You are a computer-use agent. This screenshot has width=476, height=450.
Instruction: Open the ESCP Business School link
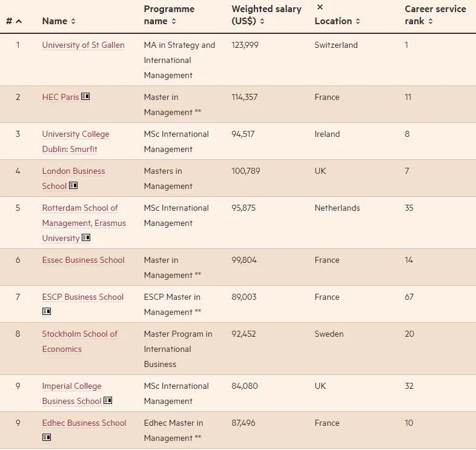point(83,297)
